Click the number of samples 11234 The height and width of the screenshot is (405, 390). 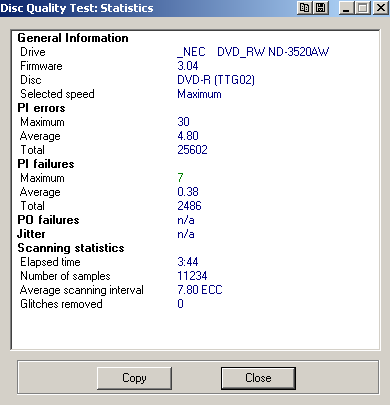(192, 276)
